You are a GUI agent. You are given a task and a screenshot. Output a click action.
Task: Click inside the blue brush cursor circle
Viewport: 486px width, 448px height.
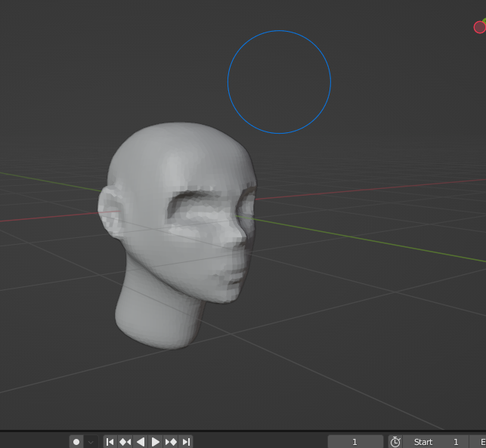pos(279,82)
